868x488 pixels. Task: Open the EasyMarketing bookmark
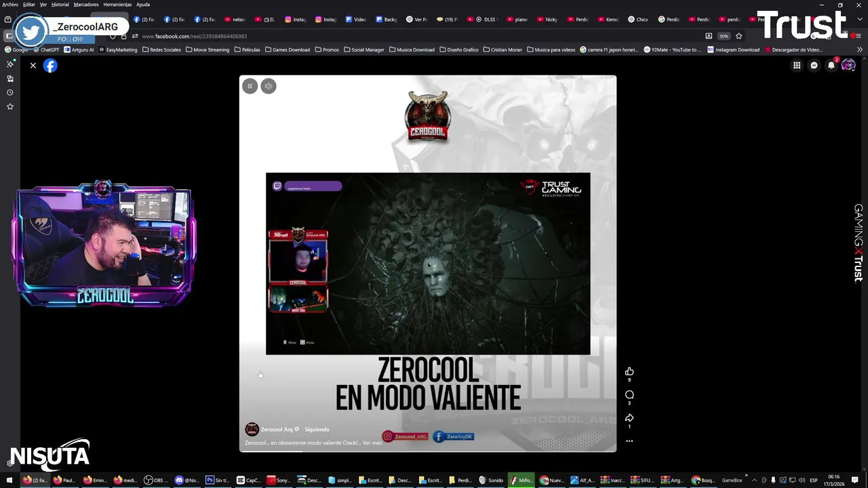(118, 49)
